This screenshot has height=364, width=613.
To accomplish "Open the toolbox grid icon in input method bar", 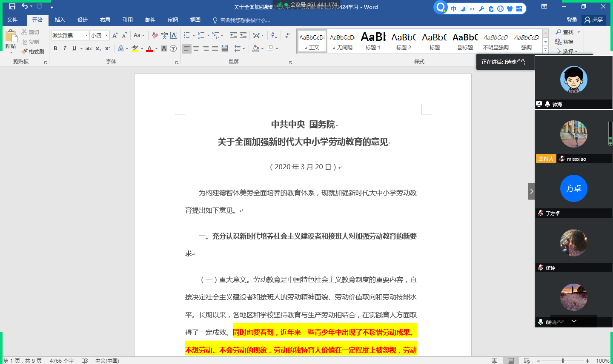I will click(519, 9).
